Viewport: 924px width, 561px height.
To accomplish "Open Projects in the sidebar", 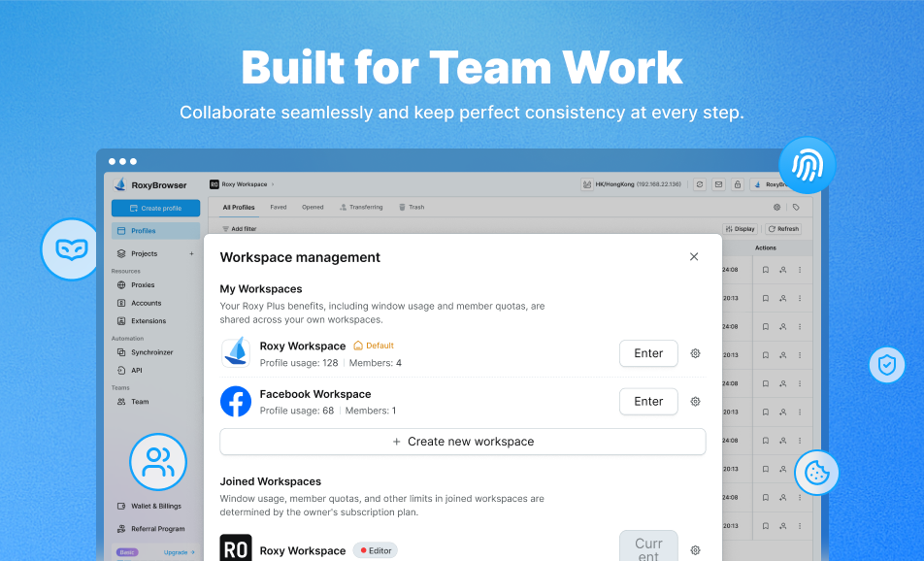I will [145, 253].
